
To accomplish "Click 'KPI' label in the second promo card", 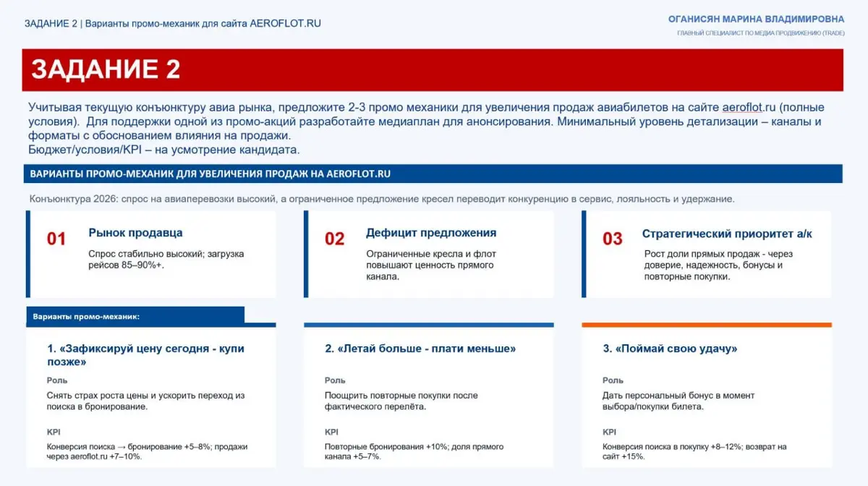I will pos(332,432).
